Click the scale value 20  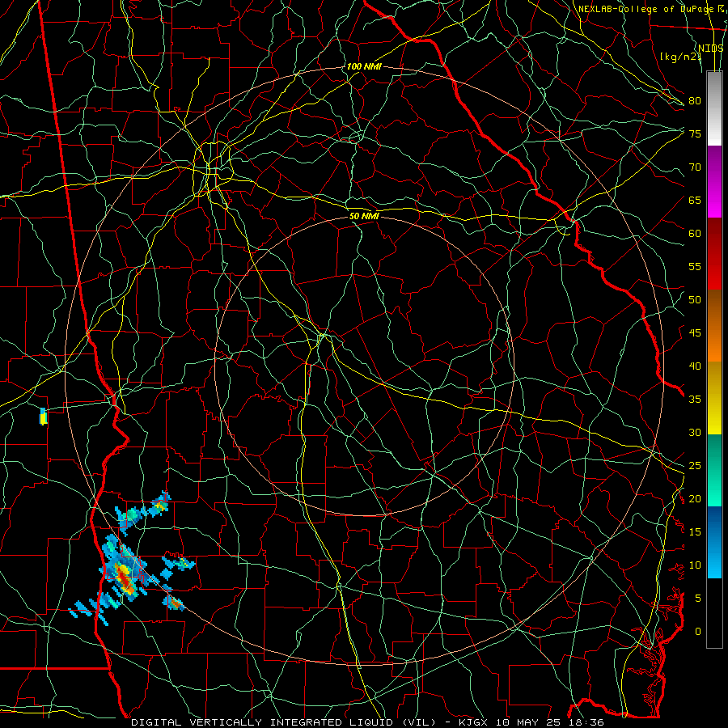[695, 498]
